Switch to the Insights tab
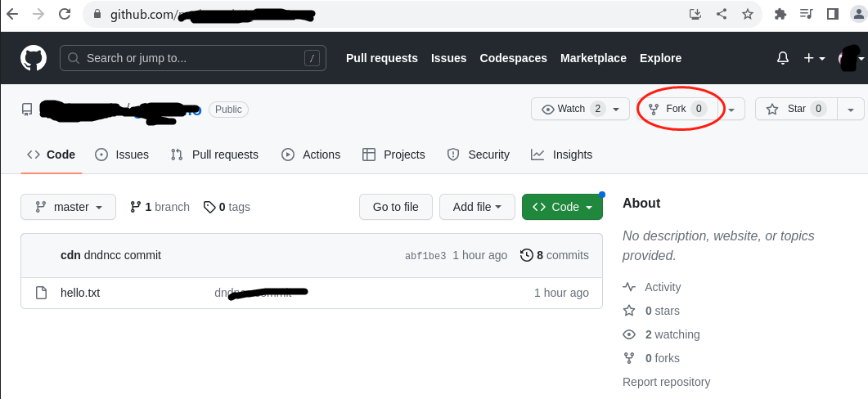Screen dimensions: 868x399 tap(562, 155)
